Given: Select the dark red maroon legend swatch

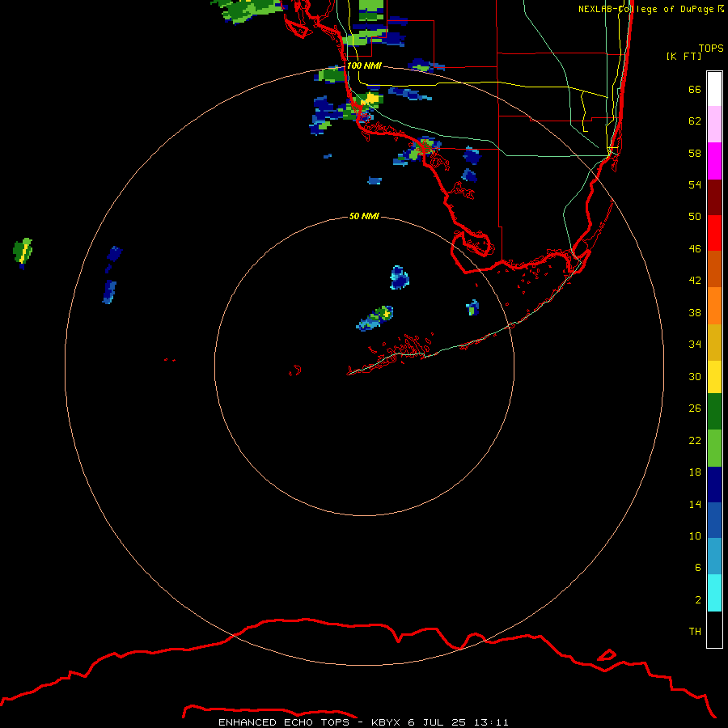Looking at the screenshot, I should coord(714,197).
